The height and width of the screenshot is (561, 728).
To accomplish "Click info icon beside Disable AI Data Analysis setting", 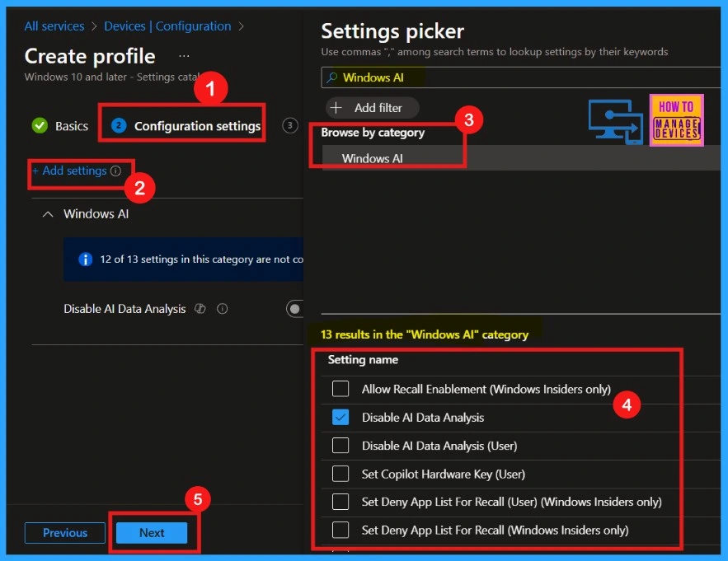I will point(223,309).
